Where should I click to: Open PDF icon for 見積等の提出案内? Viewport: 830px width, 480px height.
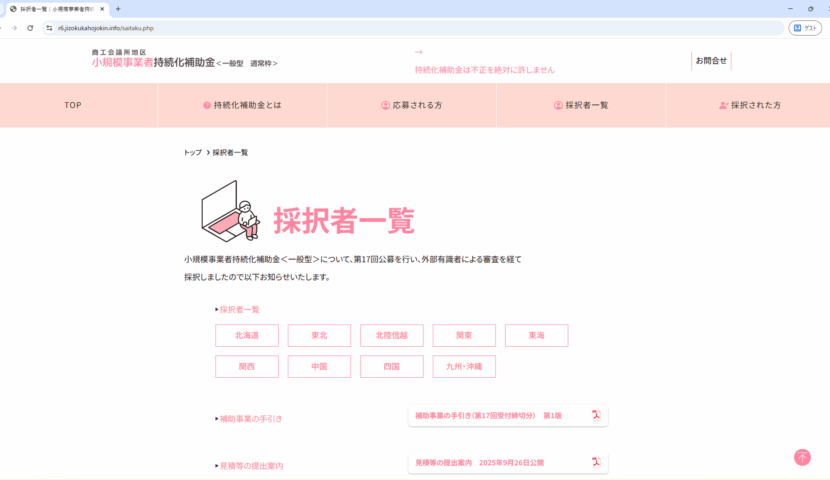(596, 462)
